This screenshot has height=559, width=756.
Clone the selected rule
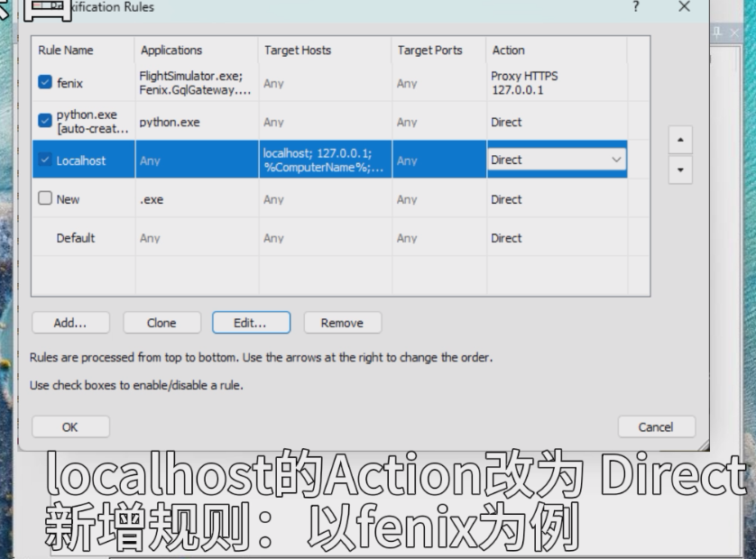[x=161, y=323]
